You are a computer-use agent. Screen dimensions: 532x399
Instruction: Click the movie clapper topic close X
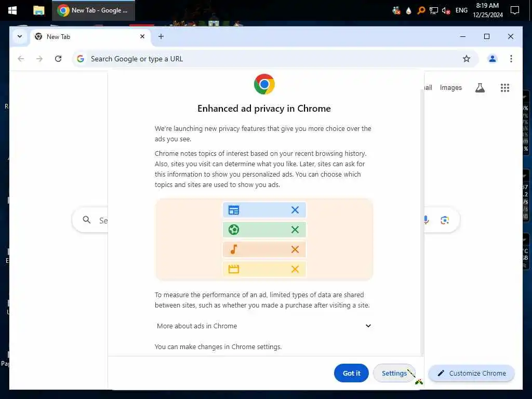tap(295, 269)
